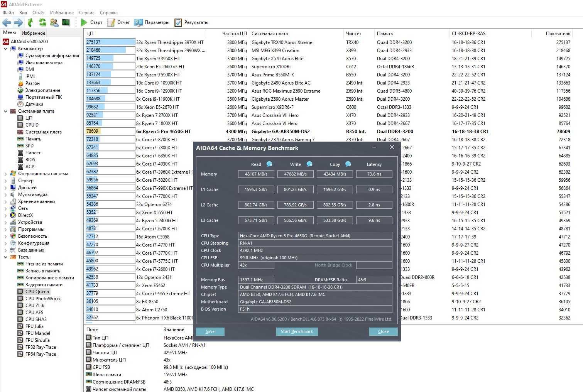Select Шина памяти field in details pane
The image size is (583, 392).
(x=107, y=375)
